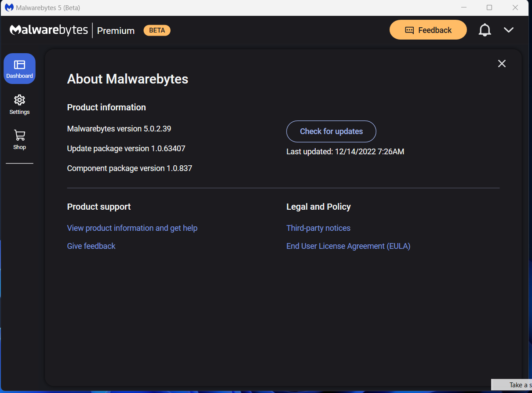Click the Malwarebytes title bar app icon
Viewport: 532px width, 393px height.
pyautogui.click(x=9, y=7)
